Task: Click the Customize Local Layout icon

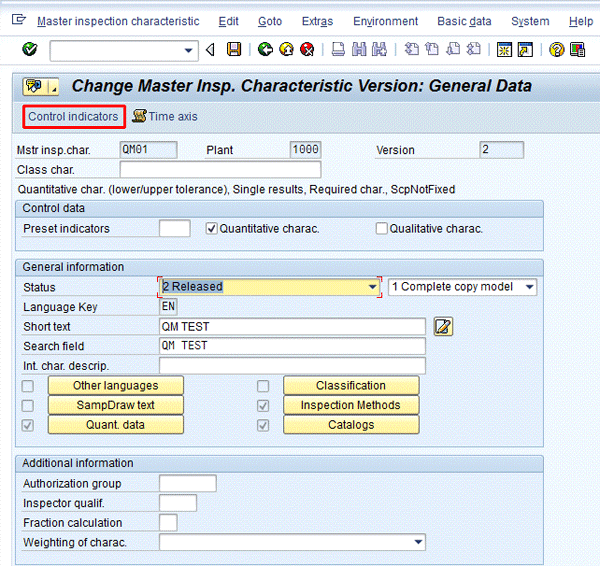Action: [577, 50]
